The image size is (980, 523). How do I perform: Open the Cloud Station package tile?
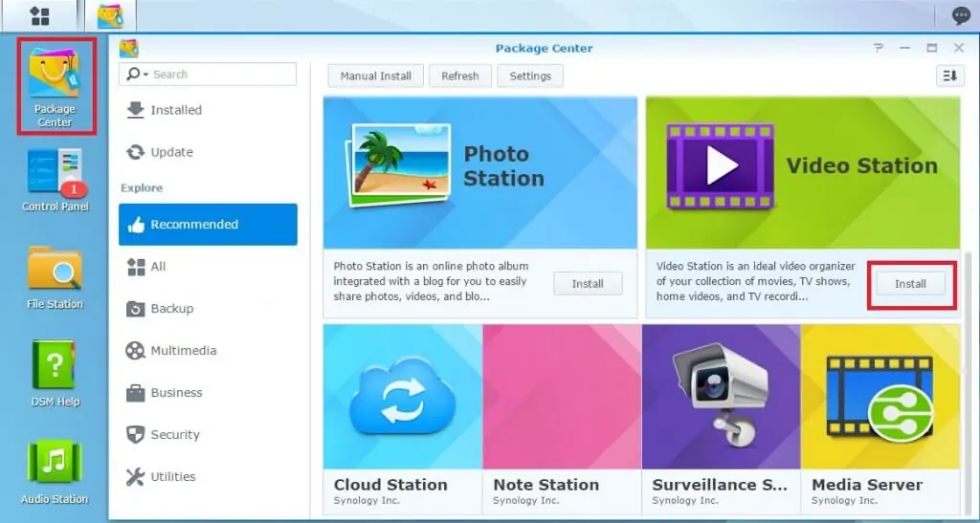click(403, 419)
